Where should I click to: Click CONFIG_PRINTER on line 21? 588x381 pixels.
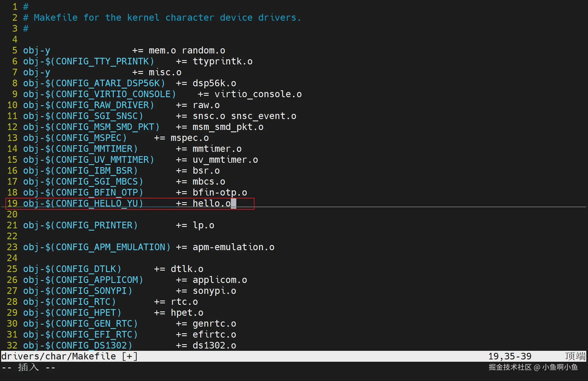[94, 225]
